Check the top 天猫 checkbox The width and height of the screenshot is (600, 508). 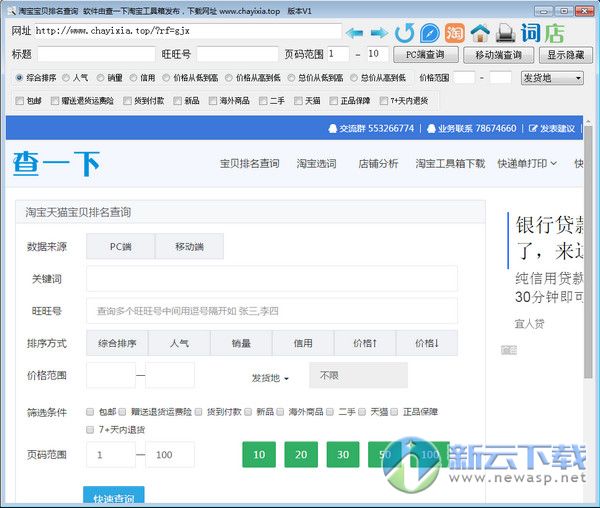[x=298, y=101]
